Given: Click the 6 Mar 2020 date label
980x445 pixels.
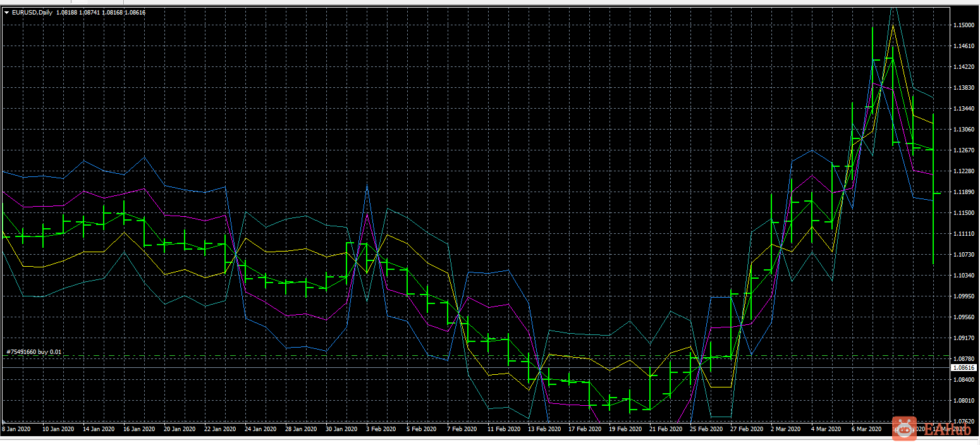Looking at the screenshot, I should click(x=867, y=429).
